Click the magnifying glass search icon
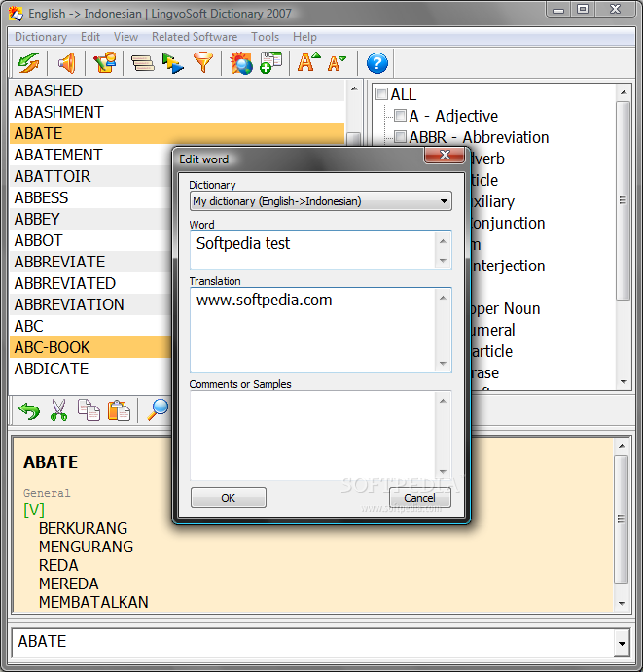 pos(158,409)
